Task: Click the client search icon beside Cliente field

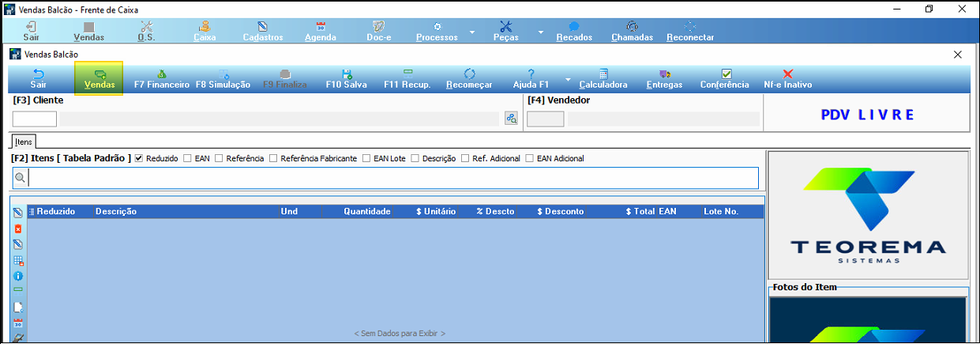Action: 512,119
